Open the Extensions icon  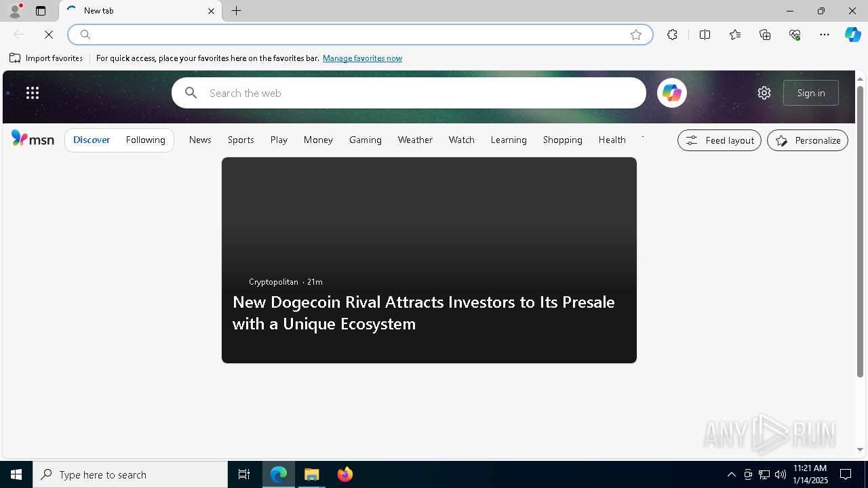coord(672,35)
